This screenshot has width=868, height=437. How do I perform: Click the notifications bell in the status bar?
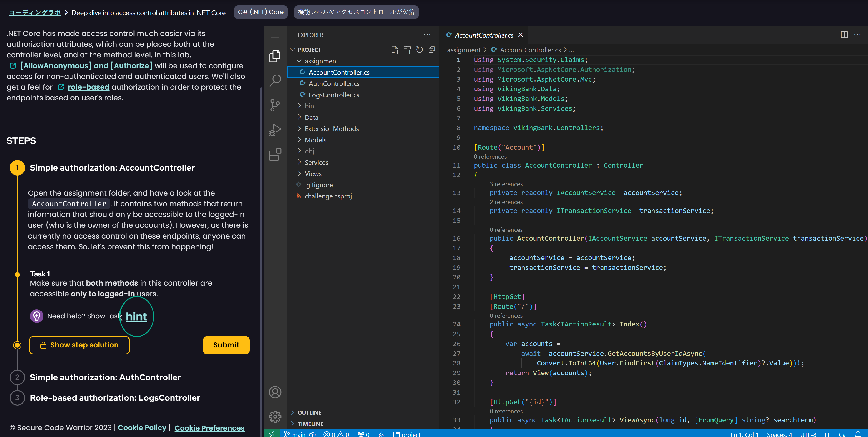(x=858, y=434)
